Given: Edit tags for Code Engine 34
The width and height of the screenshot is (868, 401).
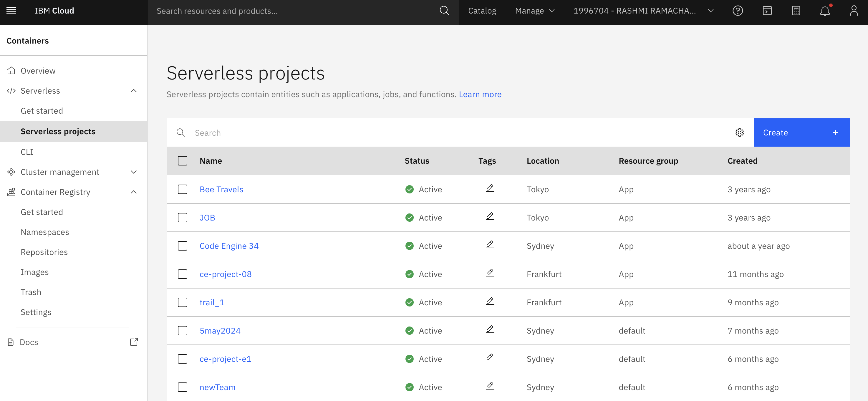Looking at the screenshot, I should (x=490, y=245).
